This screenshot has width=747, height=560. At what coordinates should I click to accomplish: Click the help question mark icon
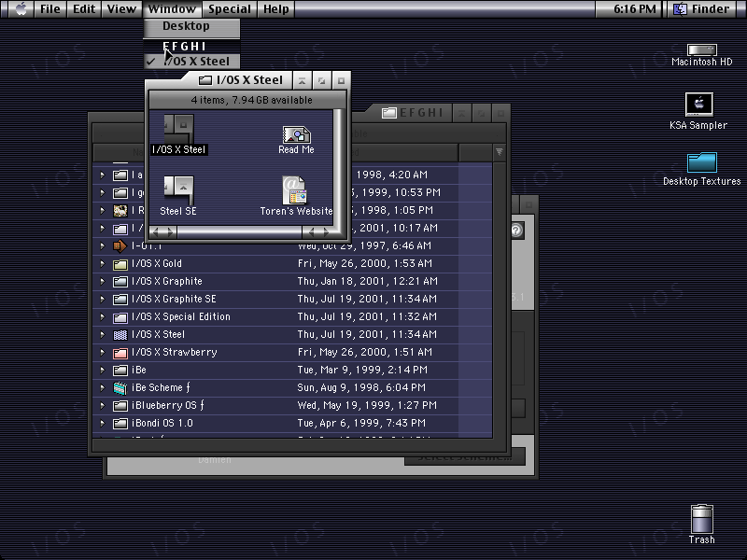click(x=516, y=231)
